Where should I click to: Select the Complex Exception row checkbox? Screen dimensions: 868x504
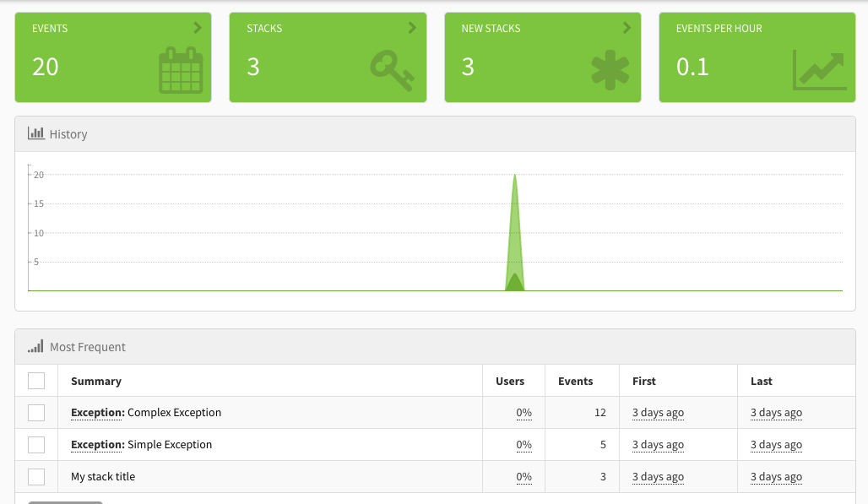(36, 412)
